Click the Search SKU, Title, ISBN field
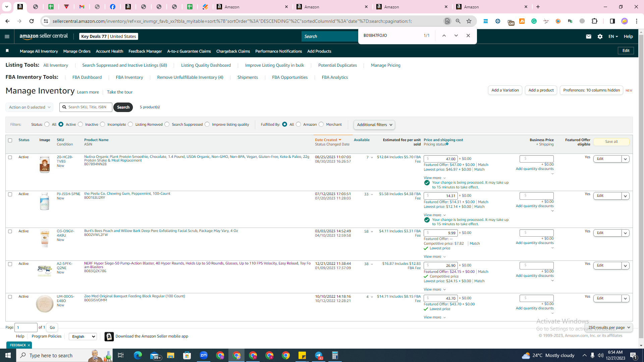 pos(86,107)
